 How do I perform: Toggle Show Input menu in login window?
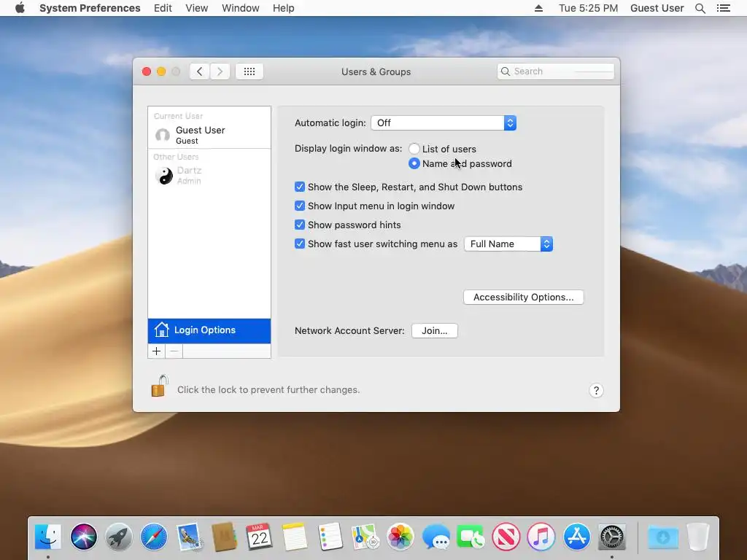coord(300,206)
